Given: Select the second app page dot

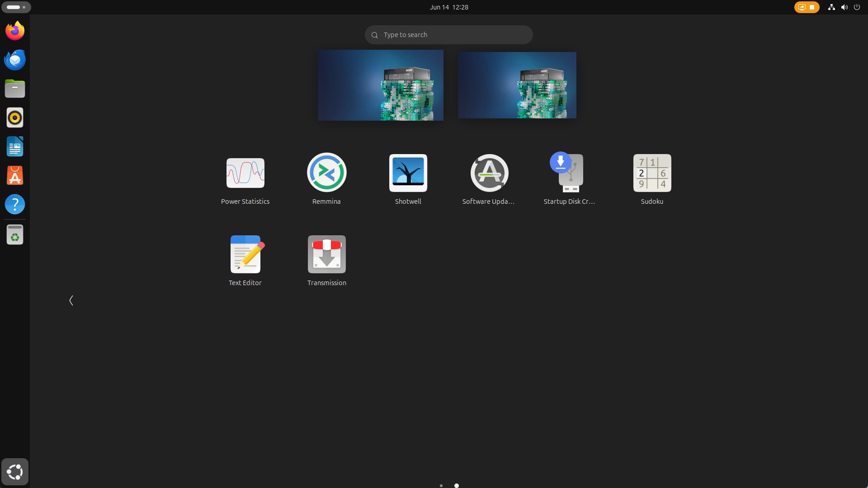Looking at the screenshot, I should pyautogui.click(x=457, y=486).
